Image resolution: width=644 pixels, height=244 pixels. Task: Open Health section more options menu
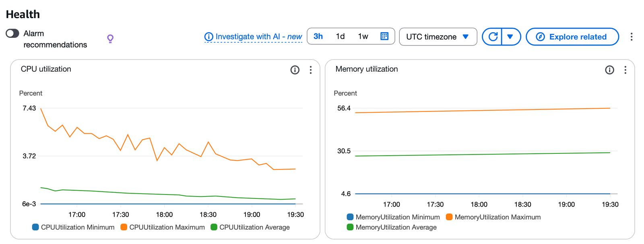pos(632,37)
